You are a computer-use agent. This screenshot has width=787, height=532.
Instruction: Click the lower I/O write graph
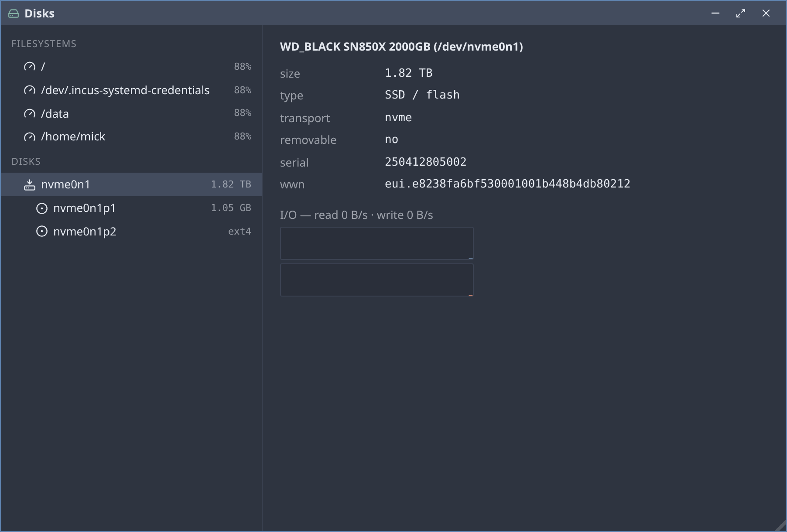click(x=376, y=280)
